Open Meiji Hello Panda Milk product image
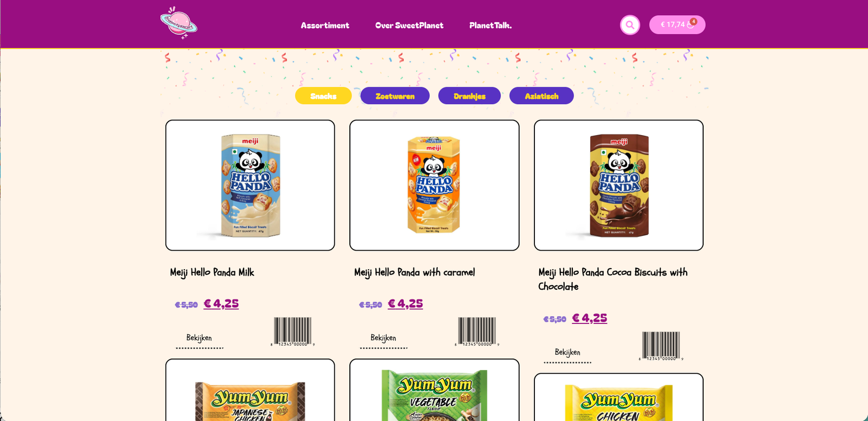 (x=250, y=186)
